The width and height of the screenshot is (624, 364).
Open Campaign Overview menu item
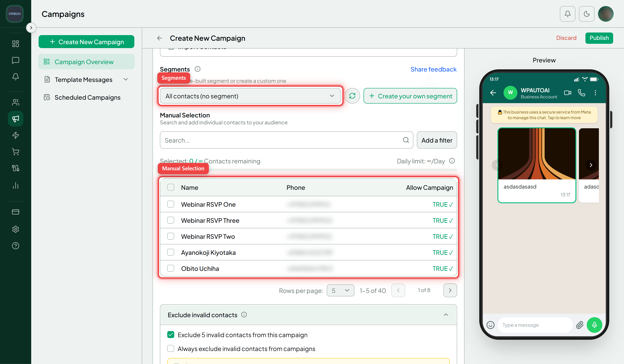pos(86,62)
